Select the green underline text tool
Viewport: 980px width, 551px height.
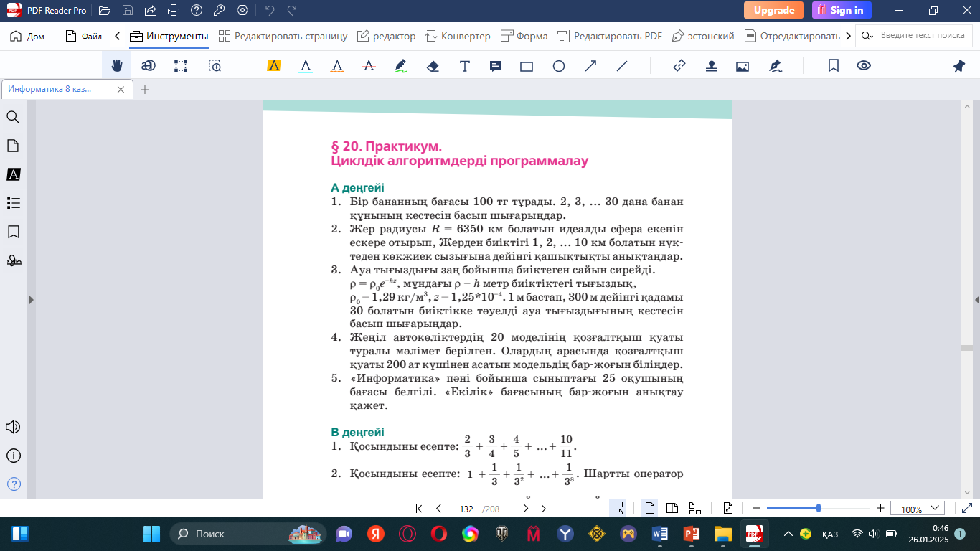pyautogui.click(x=306, y=66)
